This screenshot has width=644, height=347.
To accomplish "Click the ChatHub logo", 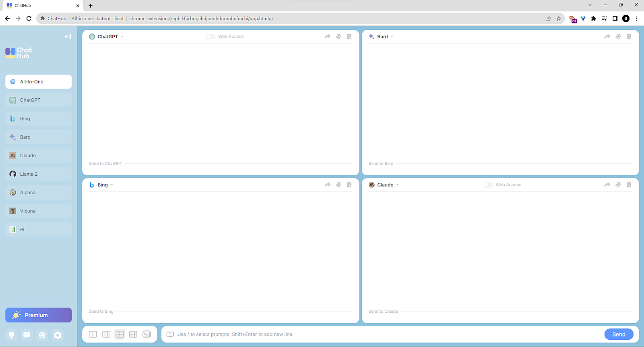I will click(19, 53).
